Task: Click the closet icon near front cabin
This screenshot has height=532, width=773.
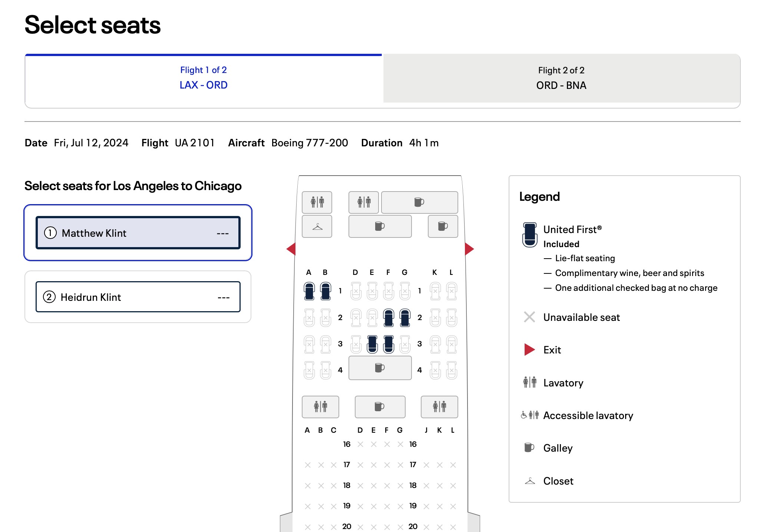Action: [x=317, y=226]
